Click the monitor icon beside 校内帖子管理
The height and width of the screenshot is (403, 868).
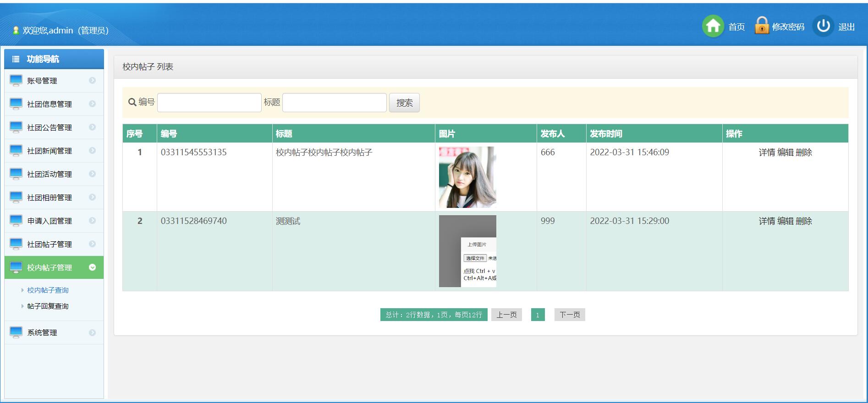point(16,267)
